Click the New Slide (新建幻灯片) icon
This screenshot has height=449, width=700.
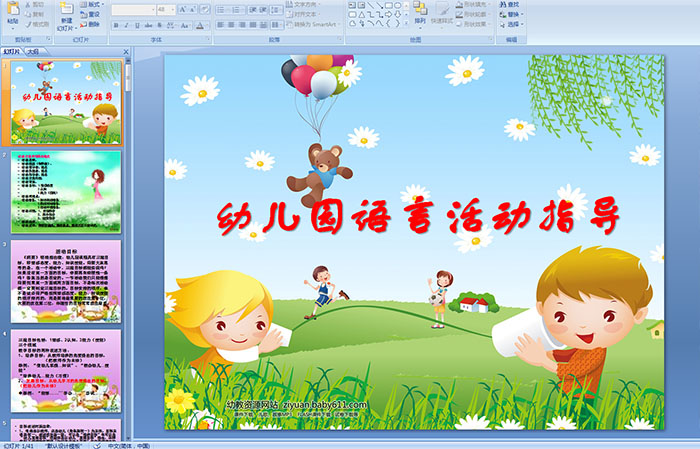click(x=67, y=8)
